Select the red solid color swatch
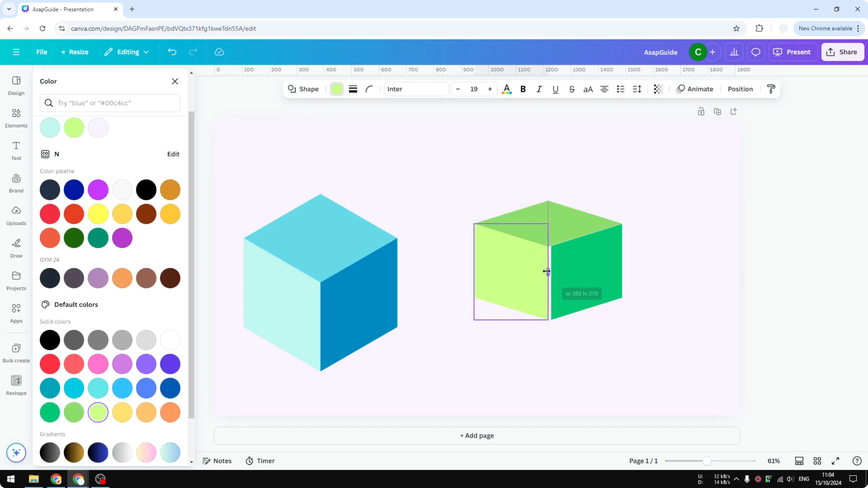Screen dimensions: 868x488 (50, 364)
